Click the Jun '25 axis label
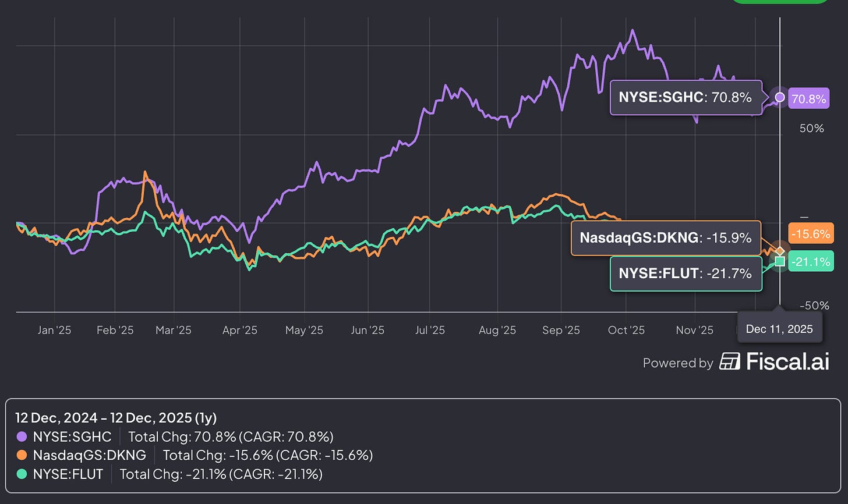Screen dimensions: 848x504 coord(368,330)
